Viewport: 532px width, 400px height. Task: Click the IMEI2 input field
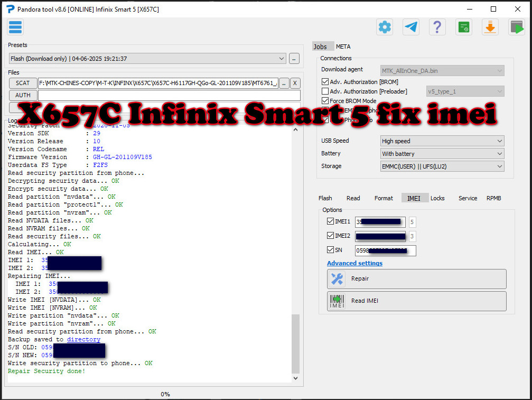(x=380, y=236)
